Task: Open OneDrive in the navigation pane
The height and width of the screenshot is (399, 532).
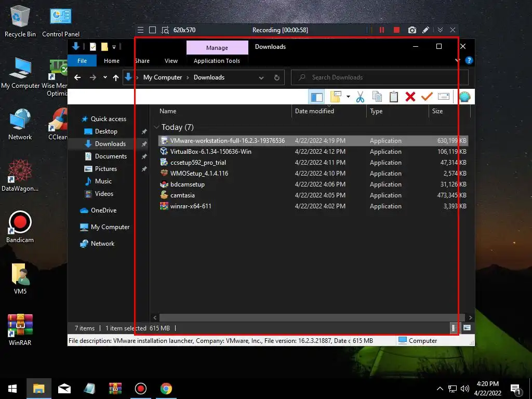Action: pos(103,210)
